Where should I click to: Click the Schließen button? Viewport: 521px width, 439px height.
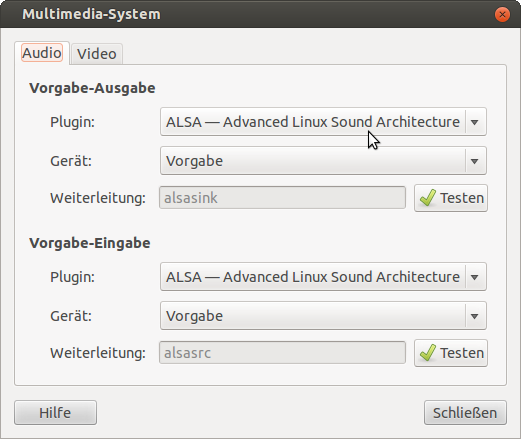coord(465,413)
